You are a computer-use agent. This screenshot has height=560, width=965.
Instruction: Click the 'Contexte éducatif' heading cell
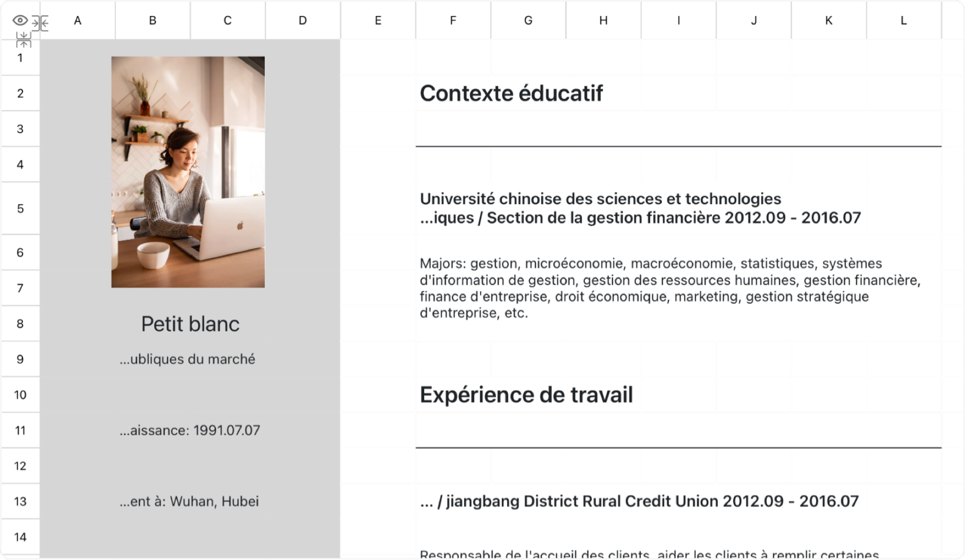(x=511, y=93)
